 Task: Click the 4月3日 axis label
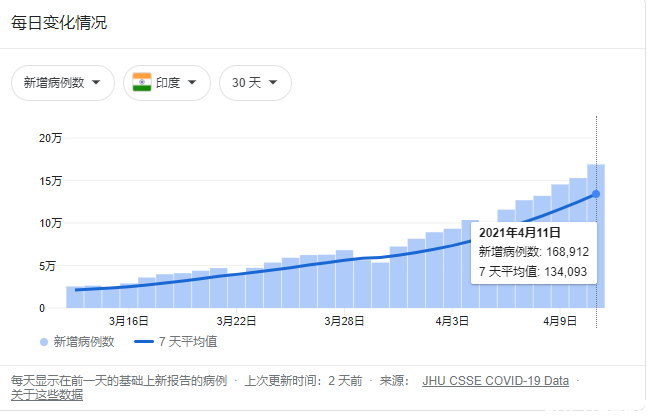[x=452, y=321]
